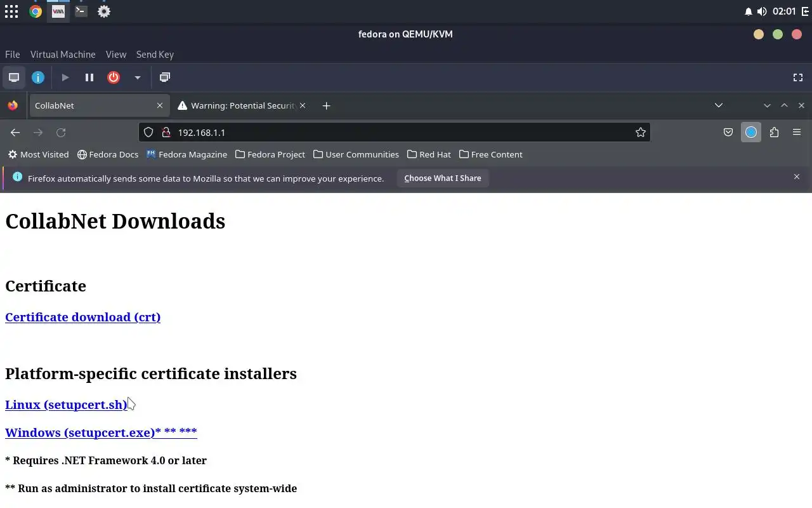Click the Platform-specific certificate installers heading

click(151, 373)
